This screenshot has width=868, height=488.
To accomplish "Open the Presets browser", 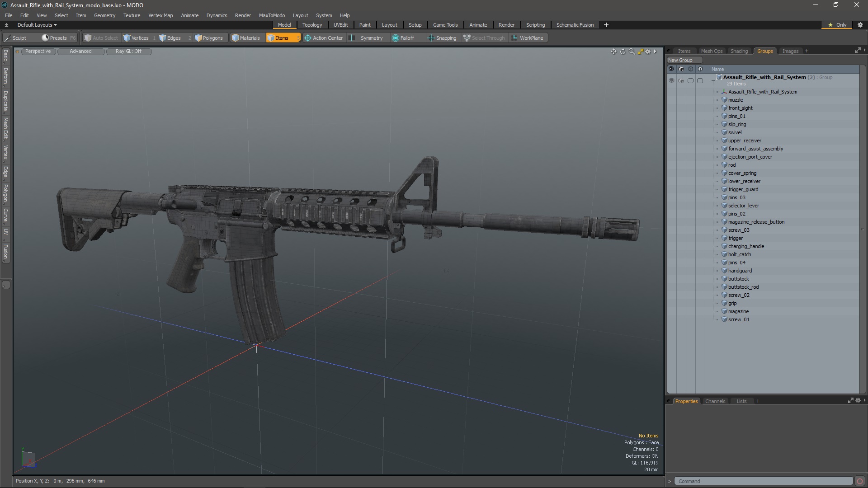I will 58,38.
